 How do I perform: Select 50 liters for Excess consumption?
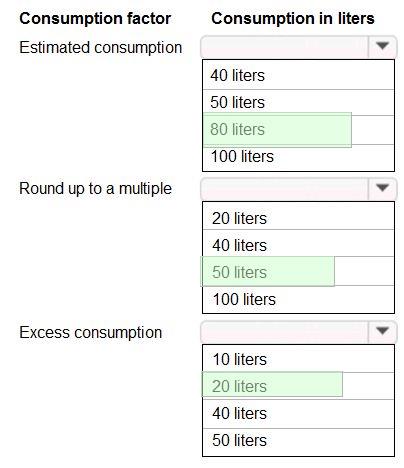(x=298, y=441)
